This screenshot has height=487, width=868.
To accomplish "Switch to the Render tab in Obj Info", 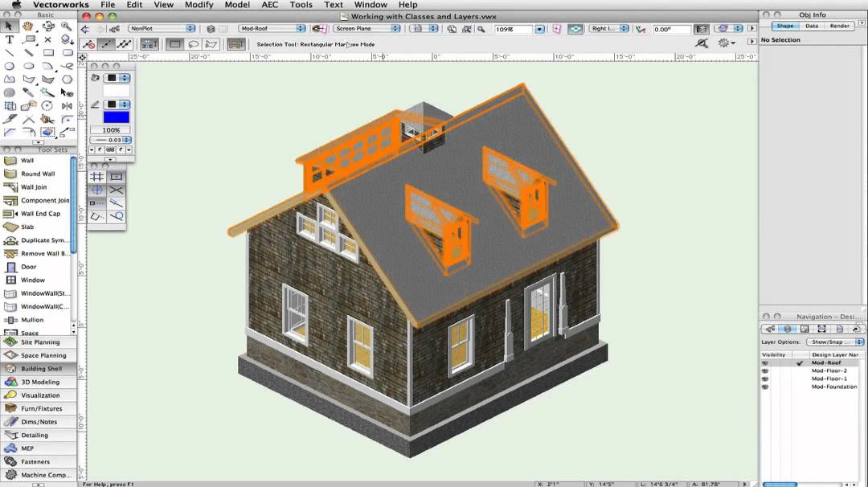I will (839, 26).
